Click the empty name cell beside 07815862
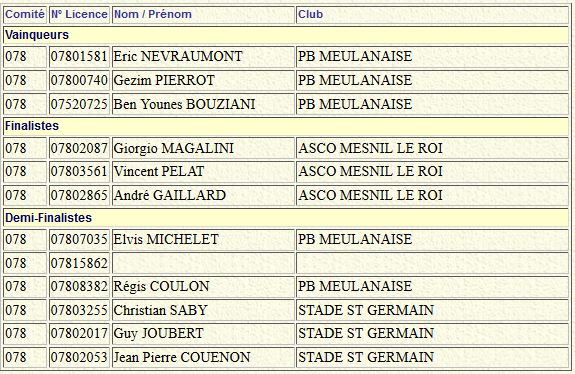Screen dimensions: 575x374 [x=203, y=263]
